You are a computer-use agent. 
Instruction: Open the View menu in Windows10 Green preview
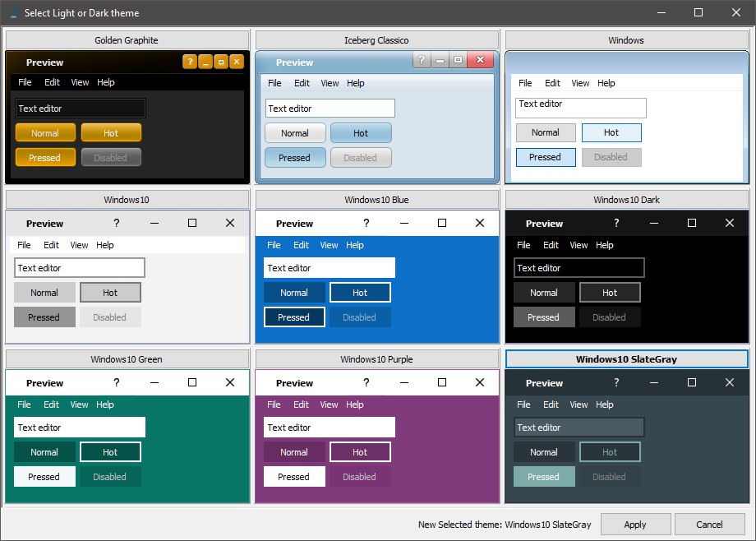79,405
